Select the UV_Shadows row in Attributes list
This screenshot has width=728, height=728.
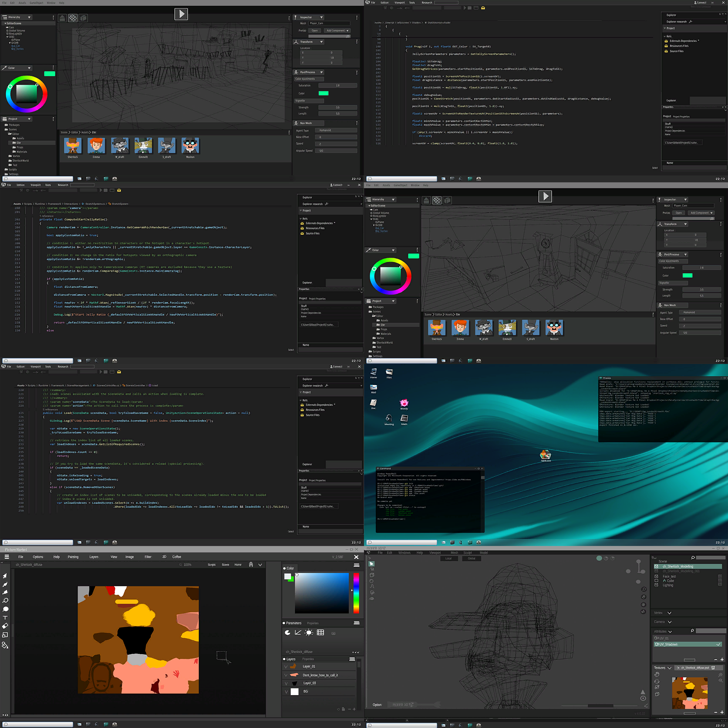(688, 644)
